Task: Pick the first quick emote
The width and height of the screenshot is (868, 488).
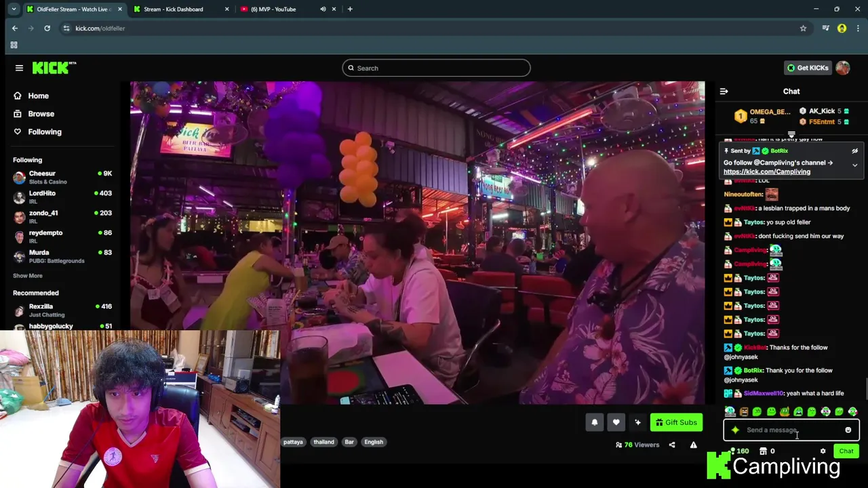Action: [730, 411]
